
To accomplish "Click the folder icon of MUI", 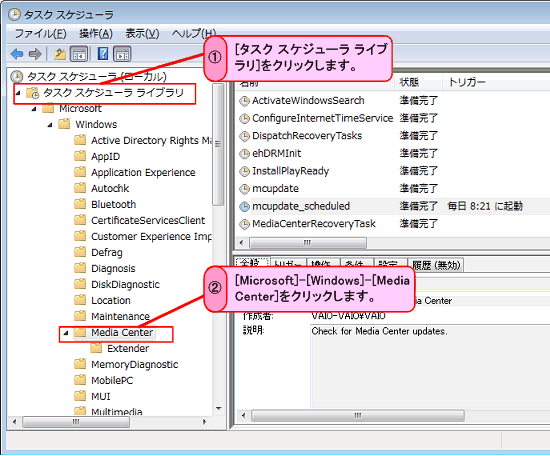I will (x=80, y=396).
